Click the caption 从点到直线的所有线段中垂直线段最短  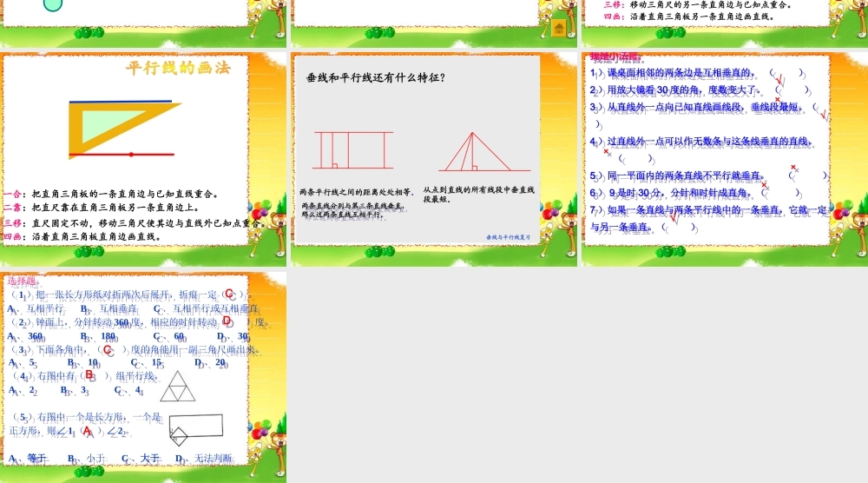point(479,194)
